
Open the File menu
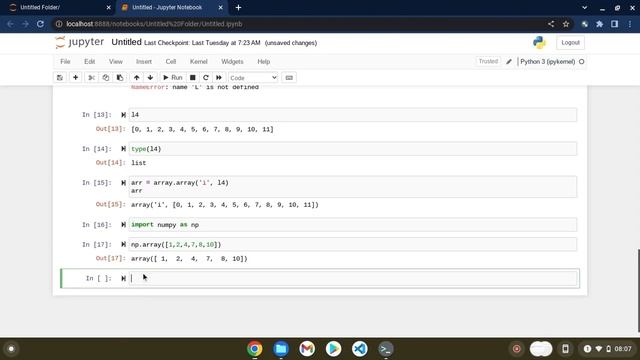click(65, 62)
